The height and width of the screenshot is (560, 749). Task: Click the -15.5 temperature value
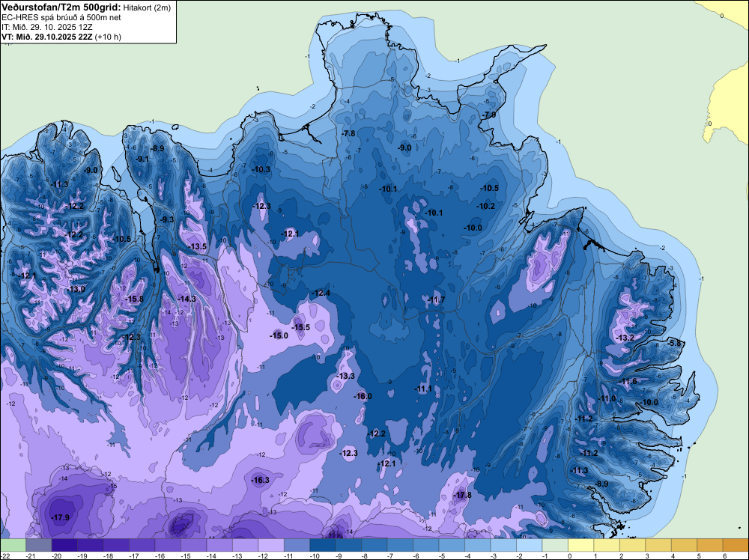pos(301,327)
